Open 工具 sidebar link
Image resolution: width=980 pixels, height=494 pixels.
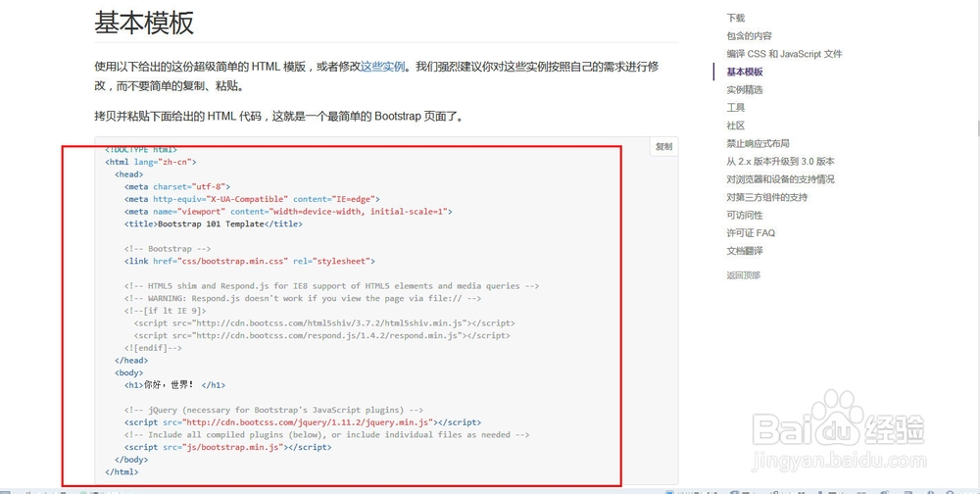click(x=736, y=108)
